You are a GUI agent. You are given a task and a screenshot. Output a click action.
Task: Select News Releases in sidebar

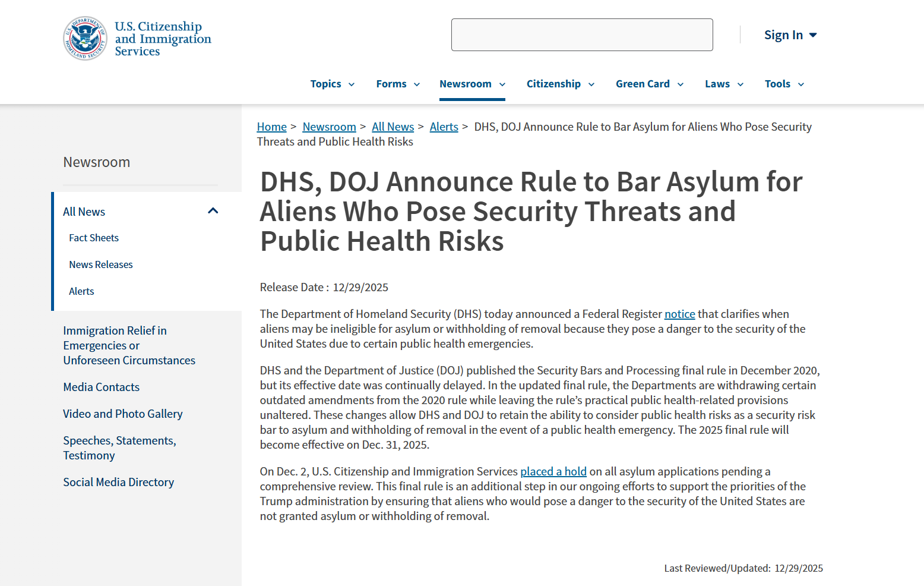[x=101, y=264]
